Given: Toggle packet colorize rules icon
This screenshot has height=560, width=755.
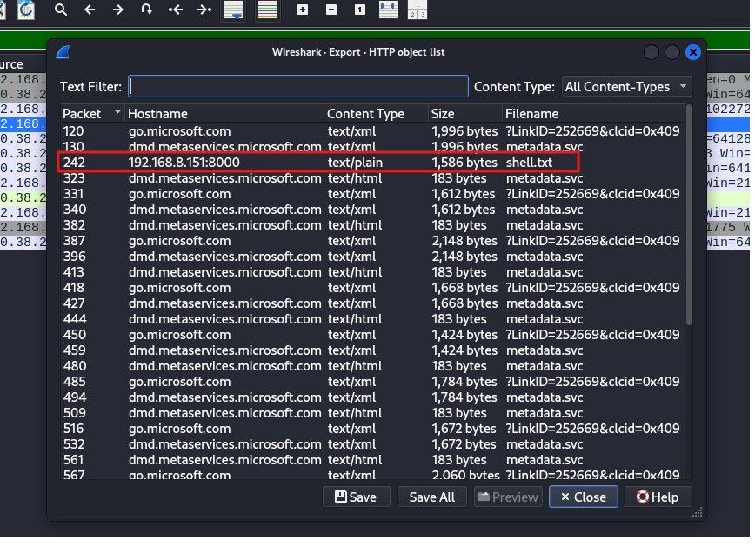Looking at the screenshot, I should point(268,10).
